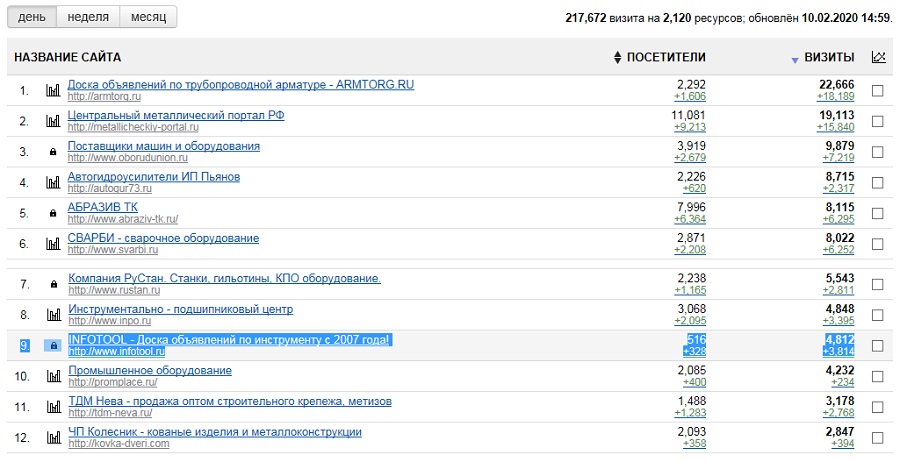Click the lock icon for INFOTOOL row
Viewport: 900px width, 462px height.
(53, 345)
